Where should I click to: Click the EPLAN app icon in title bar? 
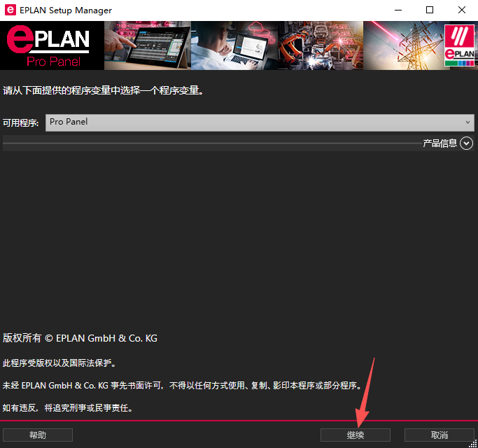10,10
